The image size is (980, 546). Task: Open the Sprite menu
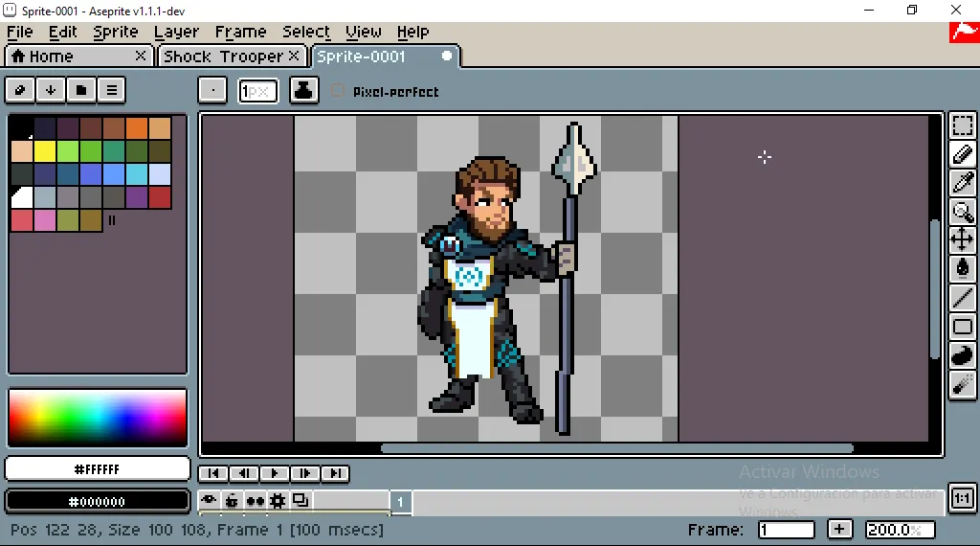tap(116, 32)
